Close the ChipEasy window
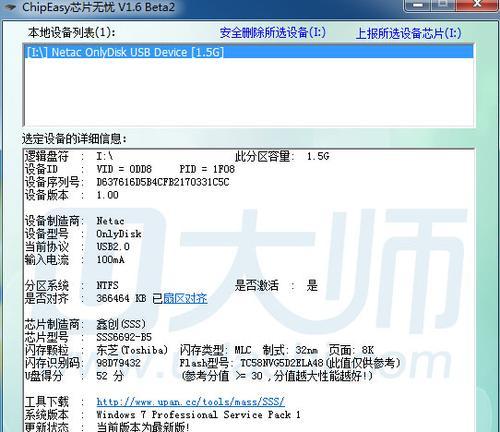 click(477, 5)
